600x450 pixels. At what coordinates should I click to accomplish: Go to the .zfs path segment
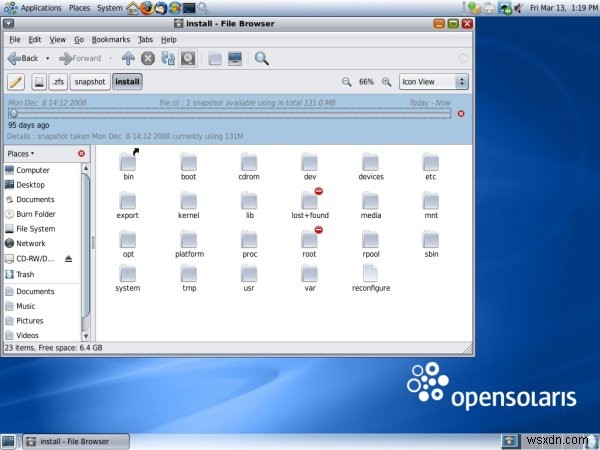pyautogui.click(x=58, y=82)
